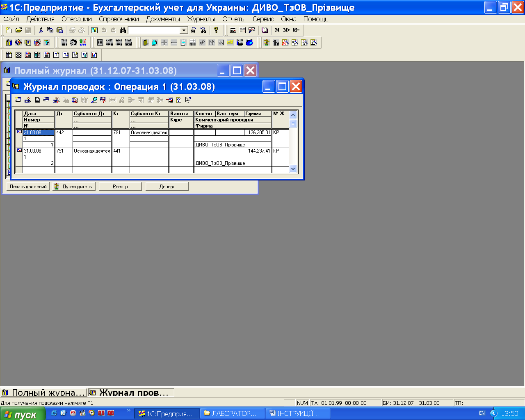Screen dimensions: 525x420
Task: Open the Файл menu
Action: point(11,19)
